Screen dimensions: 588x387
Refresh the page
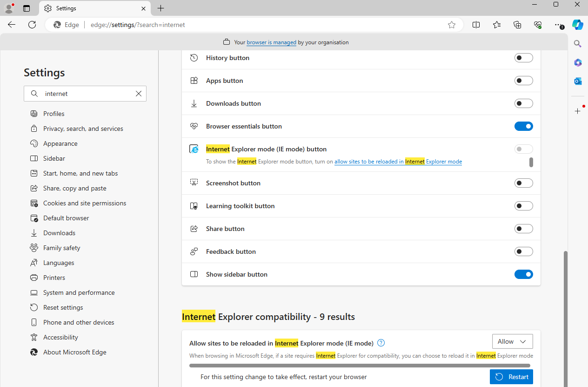tap(32, 25)
